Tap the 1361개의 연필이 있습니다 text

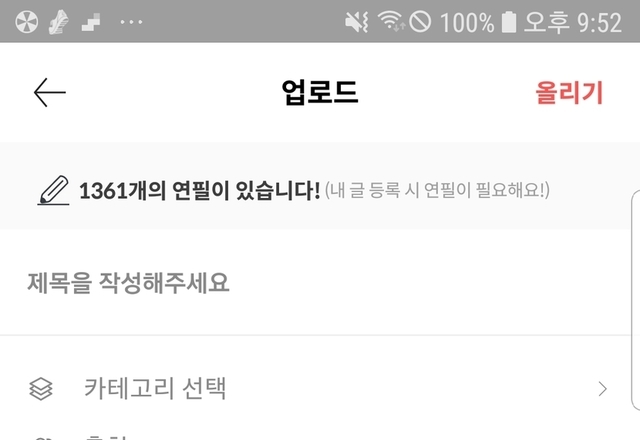(x=199, y=191)
